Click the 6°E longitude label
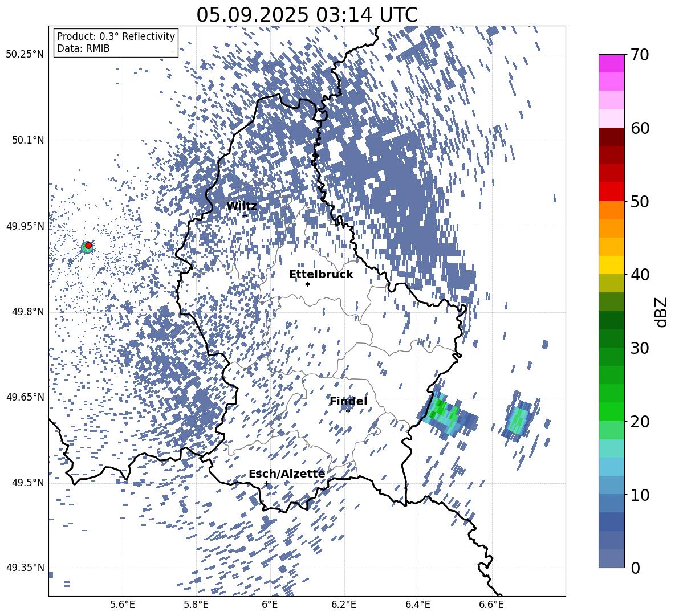The image size is (675, 616). [x=270, y=605]
